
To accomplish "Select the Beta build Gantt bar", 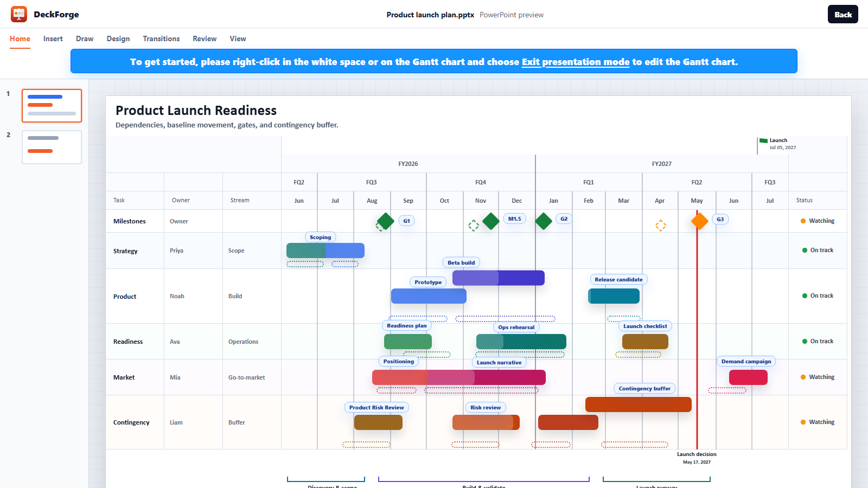I will coord(499,278).
